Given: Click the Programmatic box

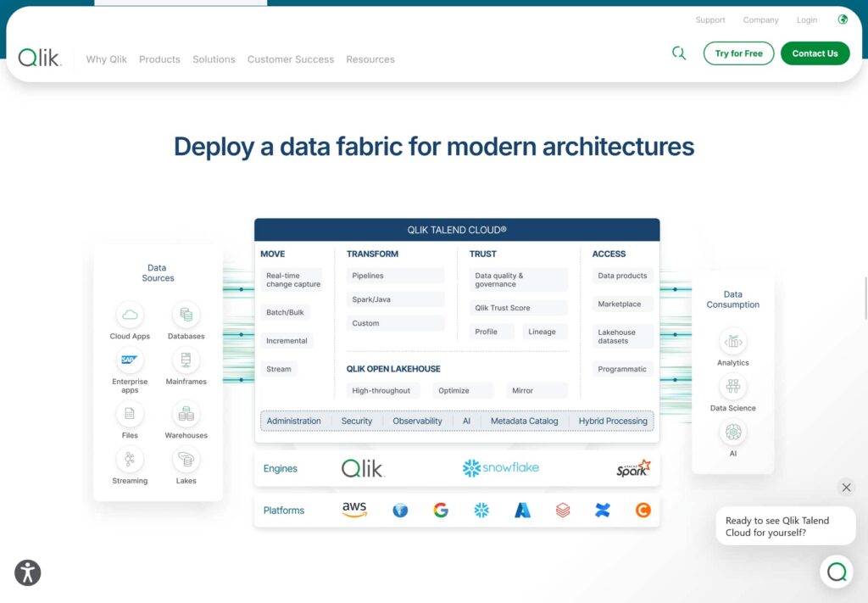Looking at the screenshot, I should tap(622, 369).
